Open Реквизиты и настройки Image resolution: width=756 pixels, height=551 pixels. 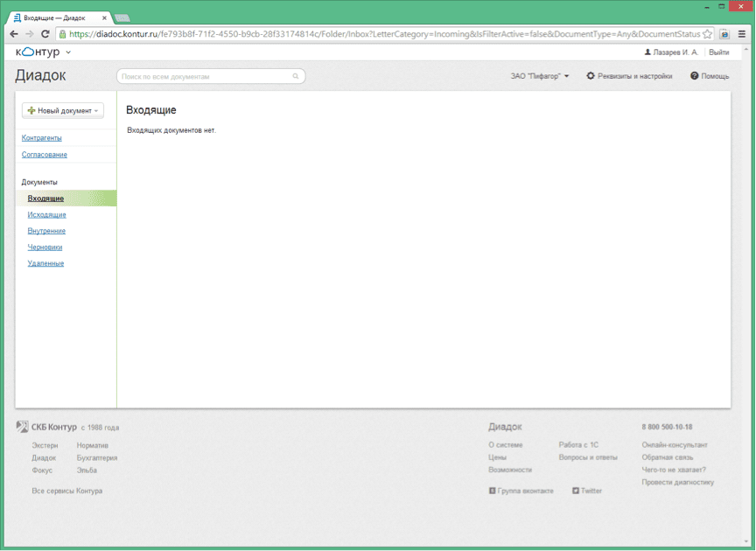(x=629, y=76)
